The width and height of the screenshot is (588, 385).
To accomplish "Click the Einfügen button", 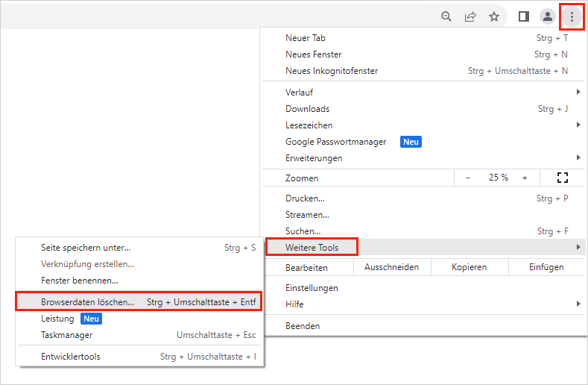I will click(x=546, y=267).
